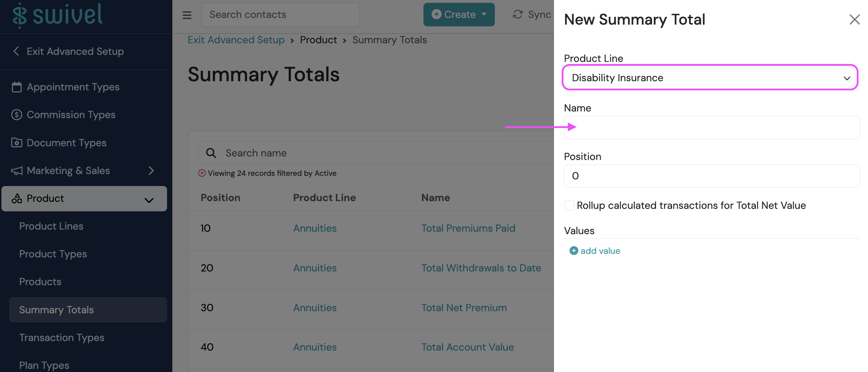
Task: Toggle the hamburger menu icon
Action: point(187,15)
